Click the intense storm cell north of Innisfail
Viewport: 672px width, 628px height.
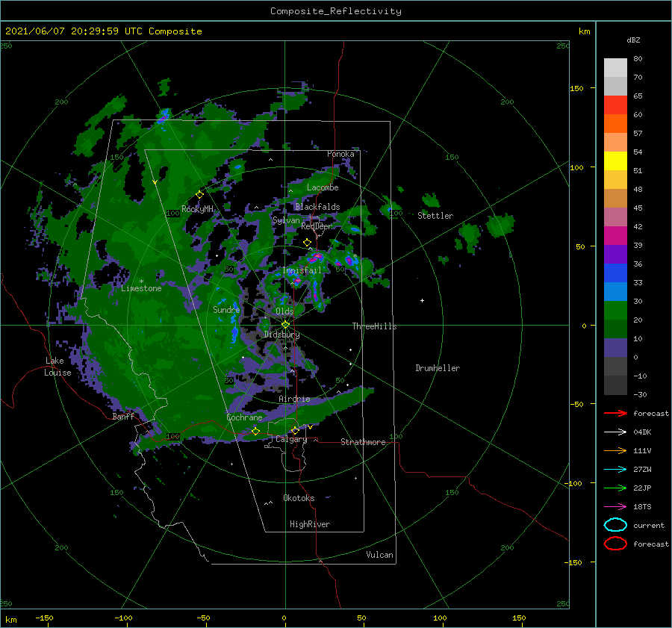point(317,257)
